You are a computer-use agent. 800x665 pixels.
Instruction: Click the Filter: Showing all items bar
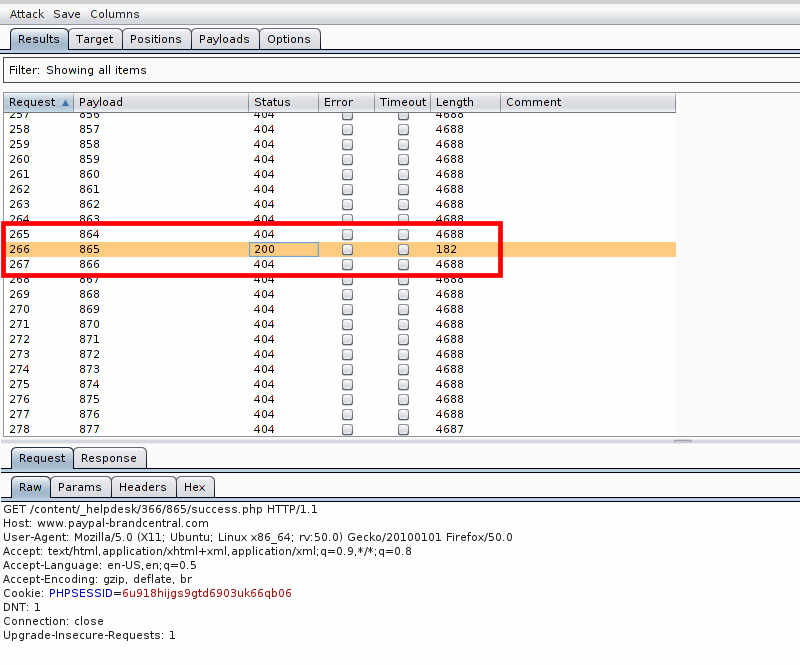click(x=401, y=70)
